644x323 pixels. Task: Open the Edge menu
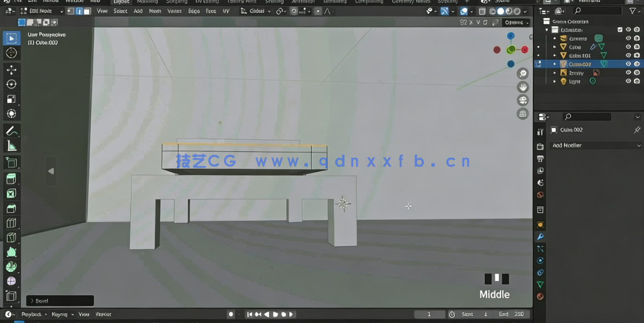point(194,11)
